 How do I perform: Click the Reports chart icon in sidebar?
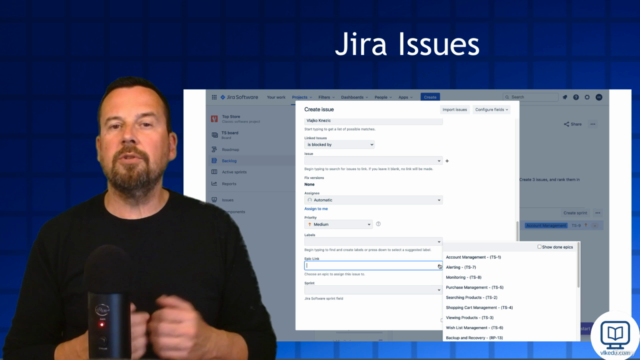[x=214, y=184]
